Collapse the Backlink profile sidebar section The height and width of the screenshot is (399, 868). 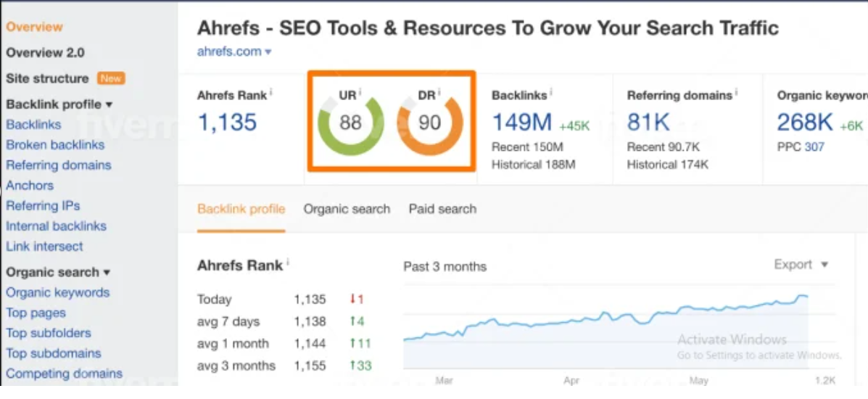[x=109, y=104]
